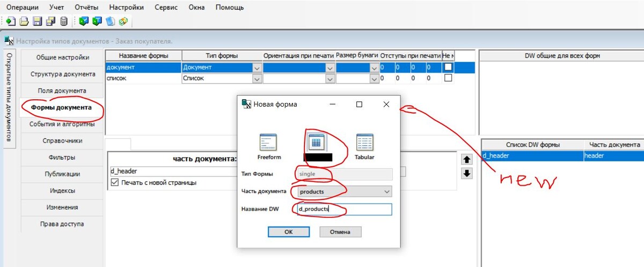Switch to Индексы tab

63,190
